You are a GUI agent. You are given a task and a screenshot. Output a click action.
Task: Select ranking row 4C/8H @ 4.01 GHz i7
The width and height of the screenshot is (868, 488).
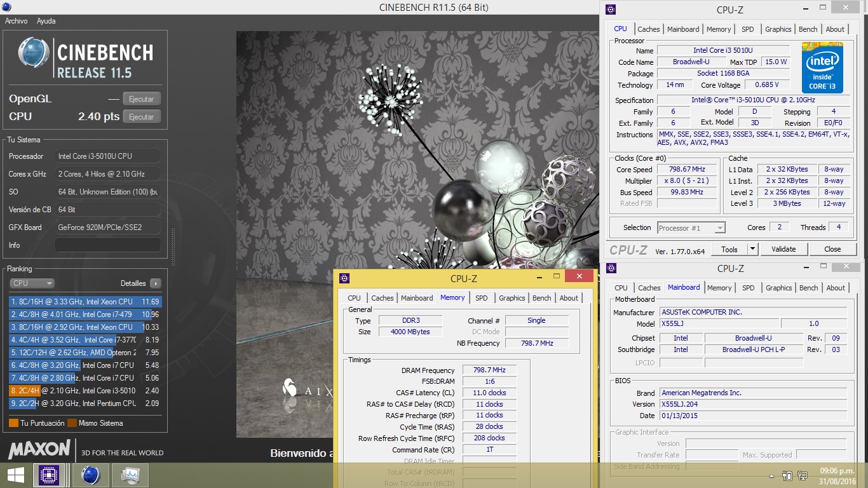coord(85,315)
